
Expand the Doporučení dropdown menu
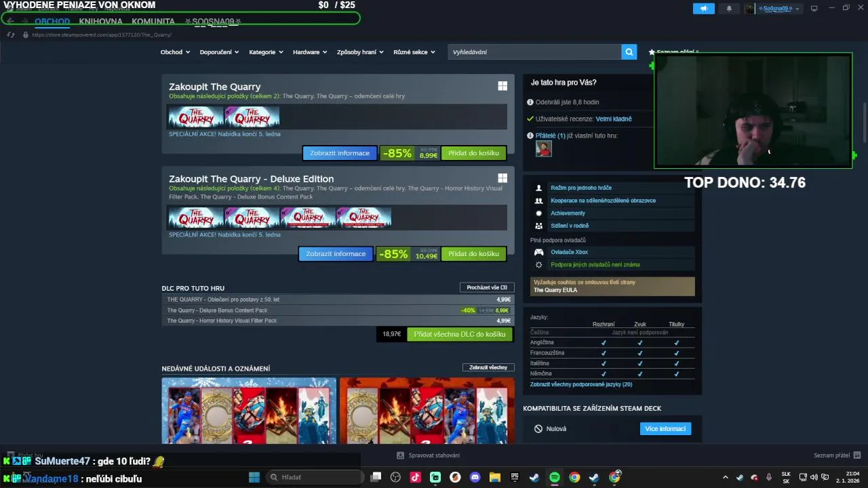pos(220,52)
